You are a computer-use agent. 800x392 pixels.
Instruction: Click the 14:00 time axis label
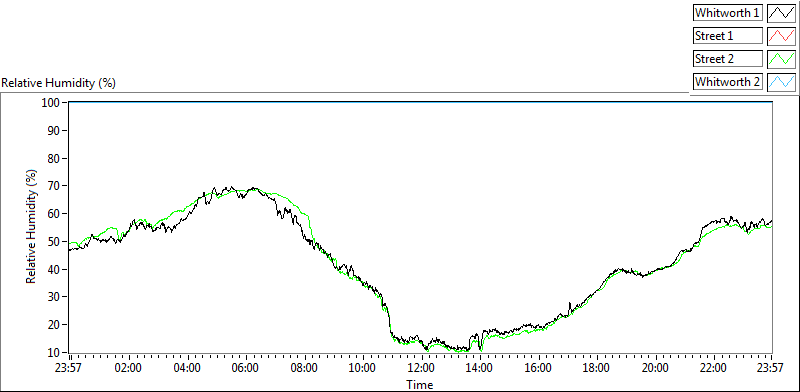tap(480, 368)
